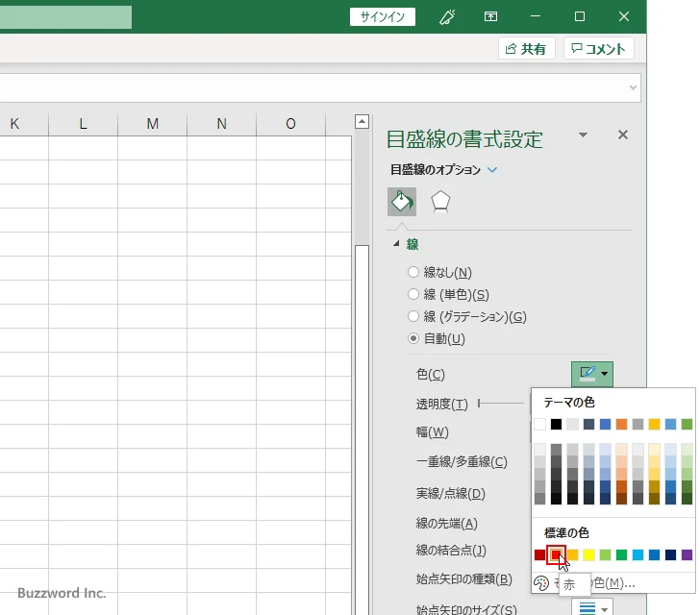The height and width of the screenshot is (615, 700).
Task: Choose the dark blue standard color
Action: tap(670, 554)
